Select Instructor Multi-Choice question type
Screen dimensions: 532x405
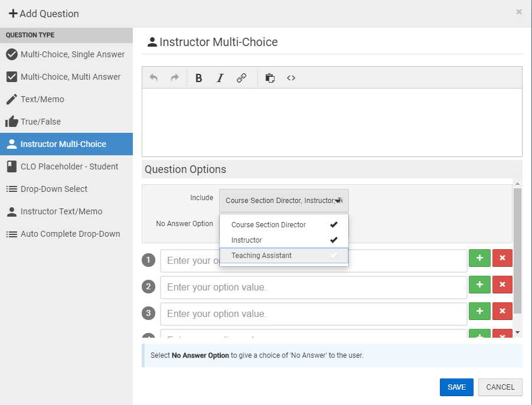pos(66,144)
